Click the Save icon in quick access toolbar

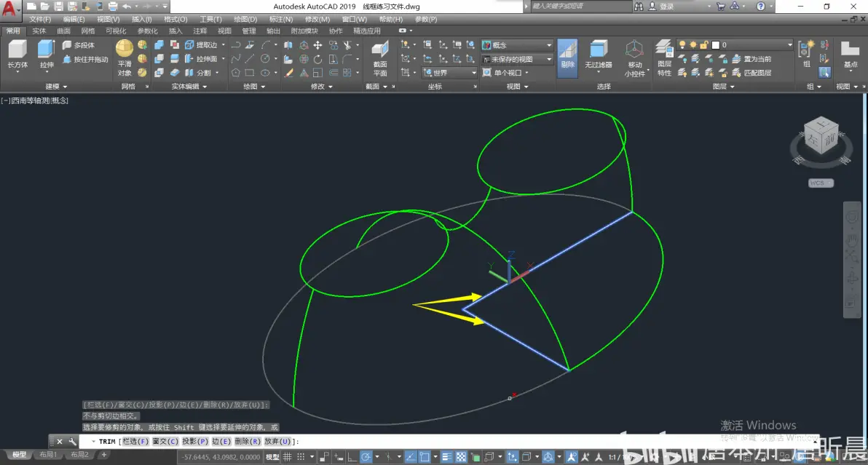pos(58,7)
